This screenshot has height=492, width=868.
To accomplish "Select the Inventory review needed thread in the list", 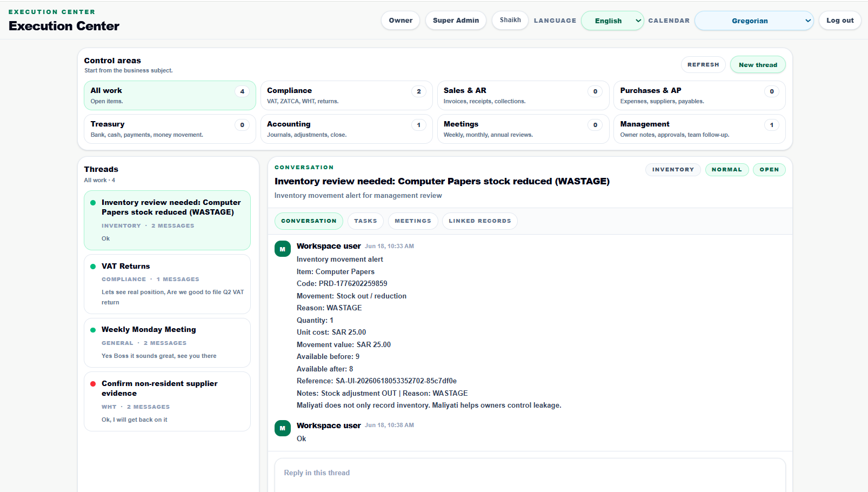I will click(167, 220).
